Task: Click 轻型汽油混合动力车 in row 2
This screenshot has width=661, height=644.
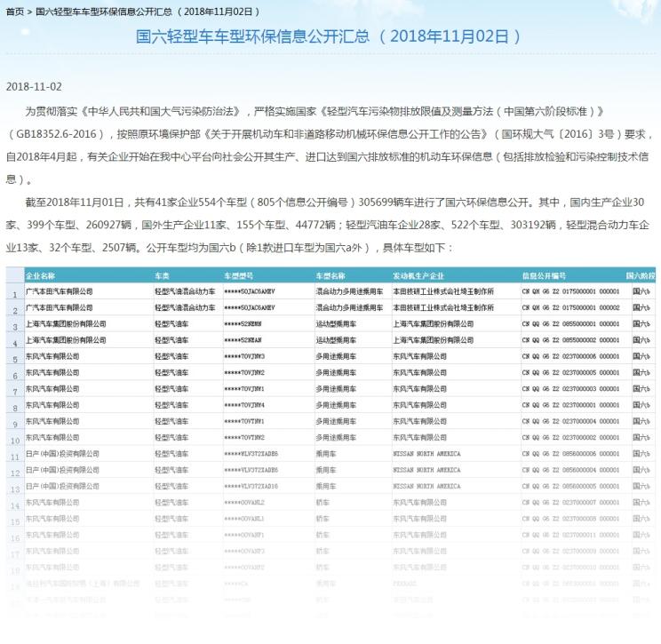Action: 185,307
